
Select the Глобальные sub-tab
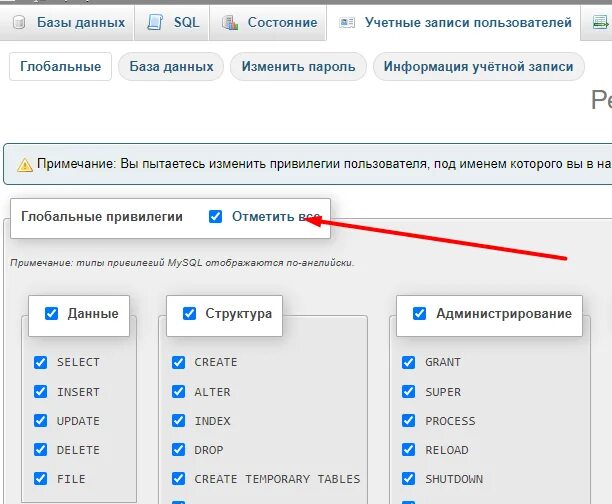click(x=60, y=66)
